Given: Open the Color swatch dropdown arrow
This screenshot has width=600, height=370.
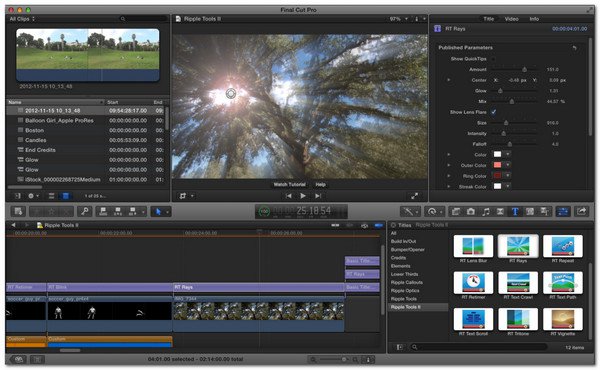Looking at the screenshot, I should coord(507,154).
